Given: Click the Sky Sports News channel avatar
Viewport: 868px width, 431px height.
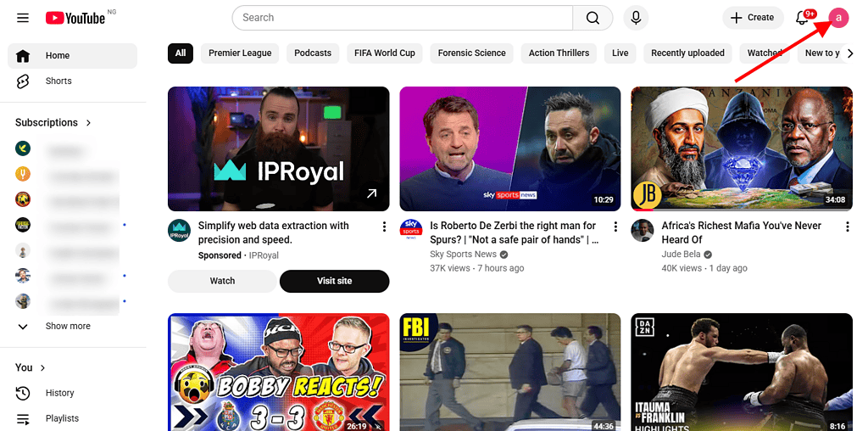Looking at the screenshot, I should [411, 231].
